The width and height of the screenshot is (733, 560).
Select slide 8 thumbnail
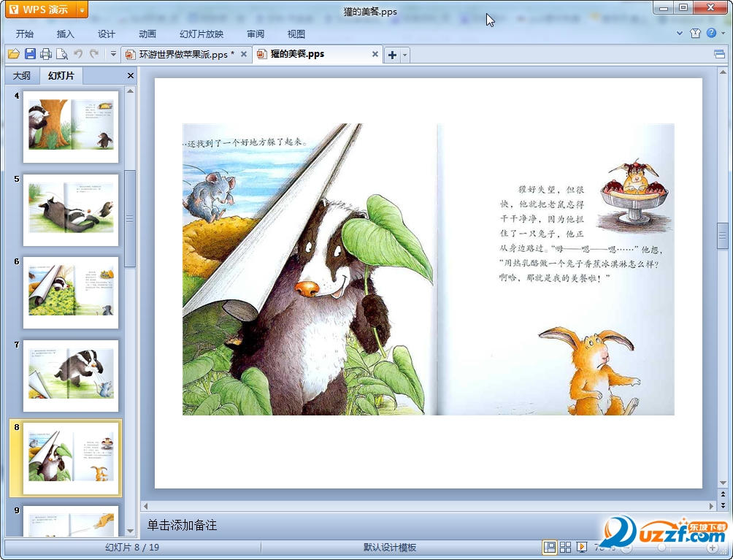(71, 458)
